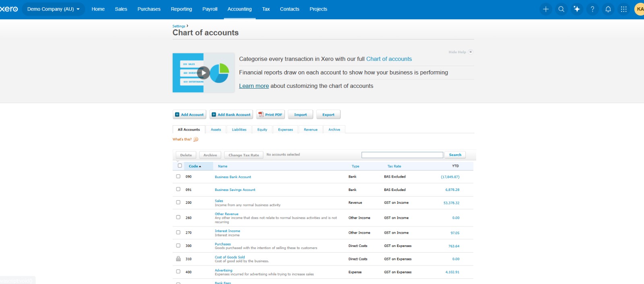This screenshot has width=644, height=284.
Task: Open the Sales menu
Action: 121,9
